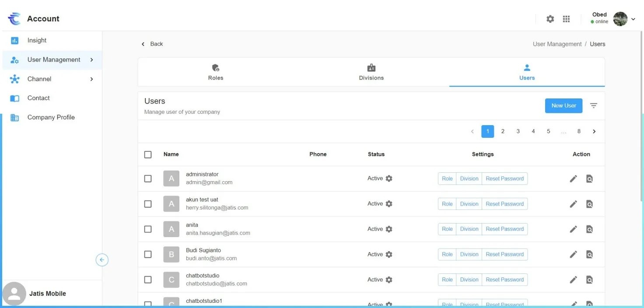Click the New User button
The height and width of the screenshot is (308, 644).
click(563, 105)
